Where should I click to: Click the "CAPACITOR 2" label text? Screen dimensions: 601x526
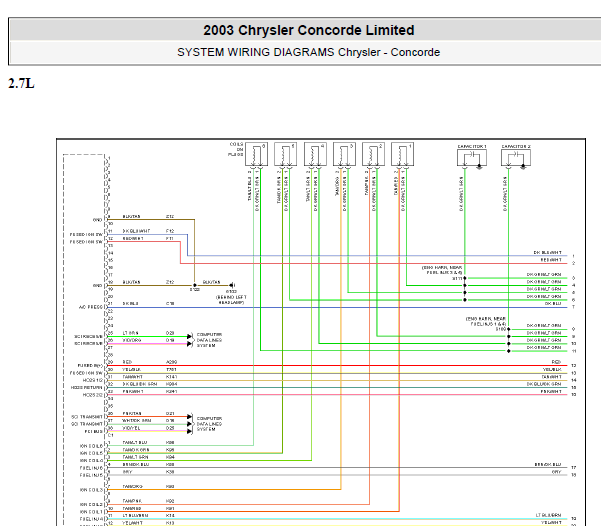516,146
